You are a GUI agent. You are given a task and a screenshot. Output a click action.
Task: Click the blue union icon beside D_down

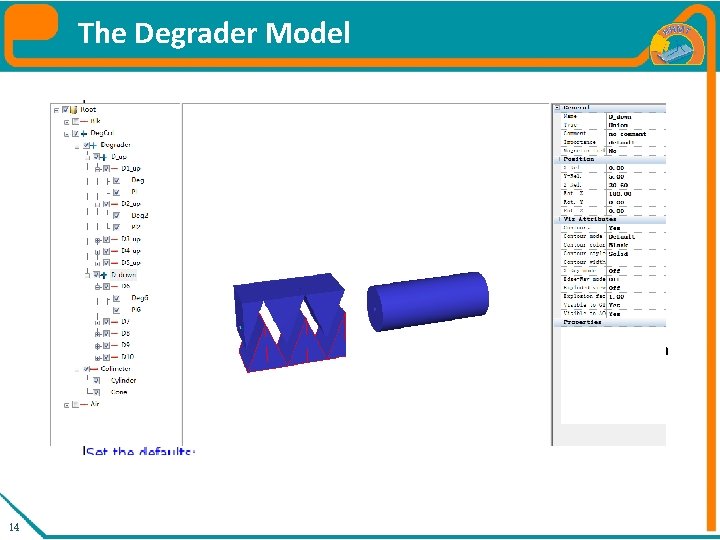click(x=104, y=275)
